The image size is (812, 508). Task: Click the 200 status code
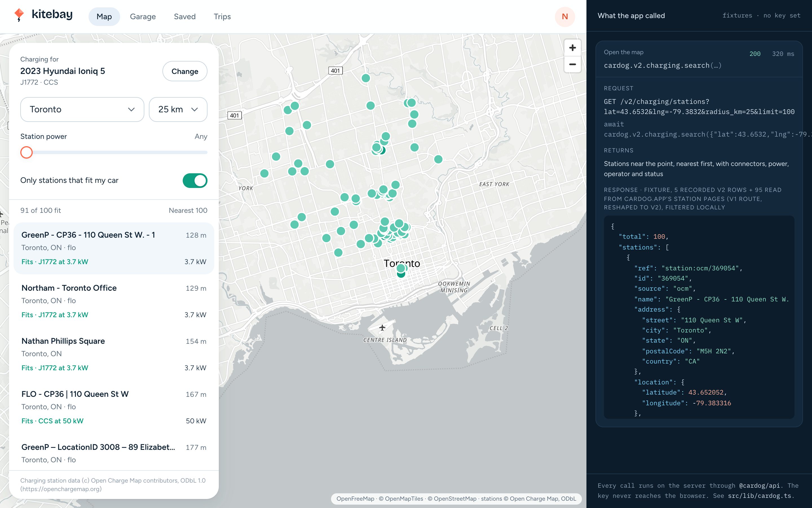755,54
